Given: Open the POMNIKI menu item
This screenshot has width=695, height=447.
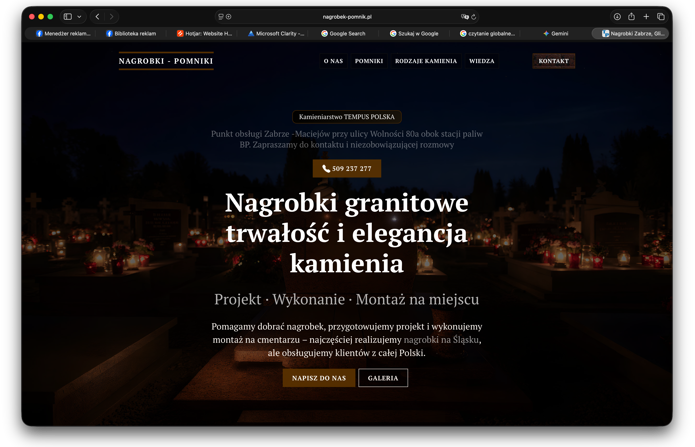Looking at the screenshot, I should coord(369,61).
